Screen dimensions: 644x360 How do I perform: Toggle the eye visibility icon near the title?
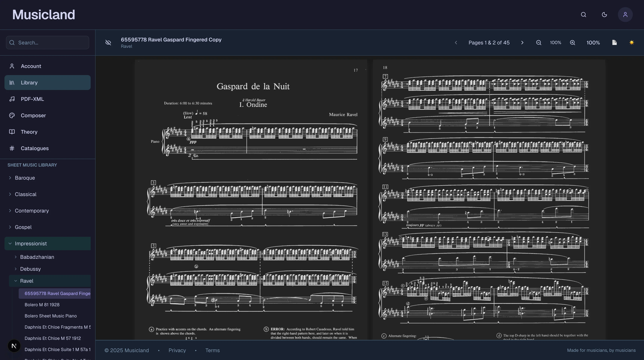[x=108, y=43]
